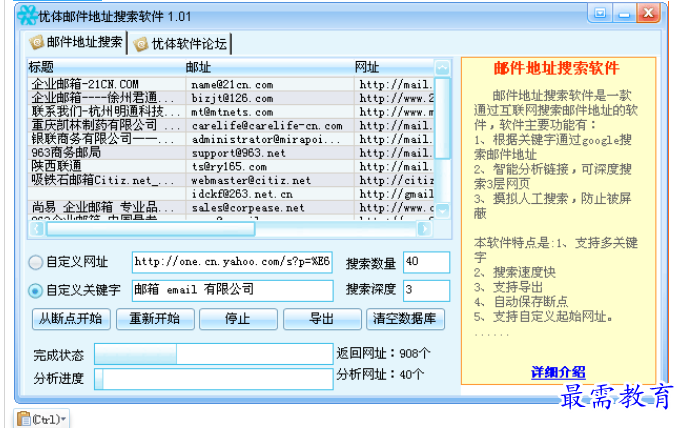
Task: Select row with administrator@mirapoi
Action: (231, 139)
